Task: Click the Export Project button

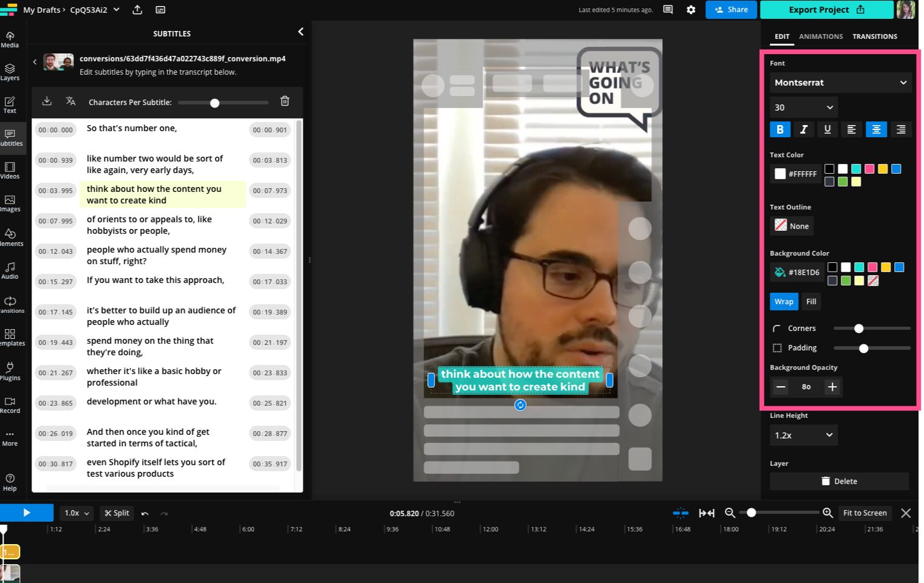Action: (826, 10)
